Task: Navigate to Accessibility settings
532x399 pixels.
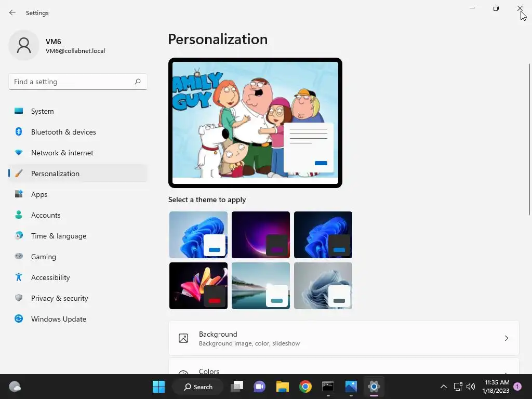Action: 78,277
